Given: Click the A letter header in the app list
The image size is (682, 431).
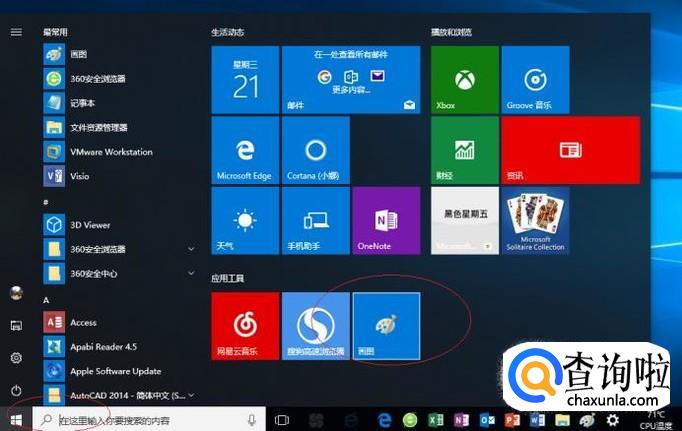Looking at the screenshot, I should click(46, 300).
